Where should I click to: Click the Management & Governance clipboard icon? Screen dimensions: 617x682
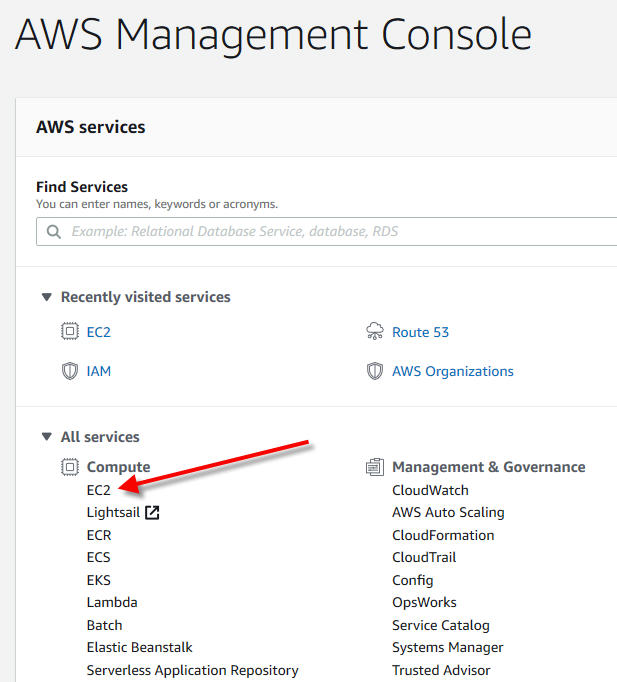click(375, 467)
